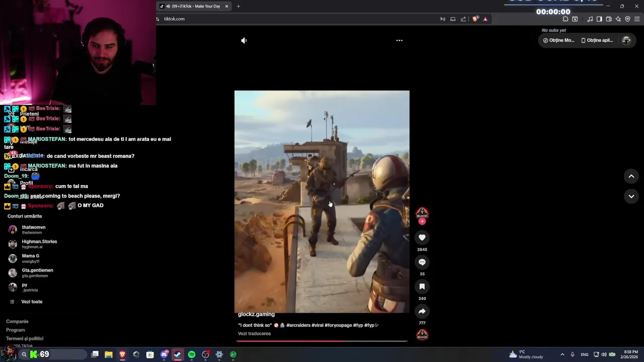This screenshot has width=644, height=362.
Task: Open Brave Shields lion icon
Action: click(475, 19)
